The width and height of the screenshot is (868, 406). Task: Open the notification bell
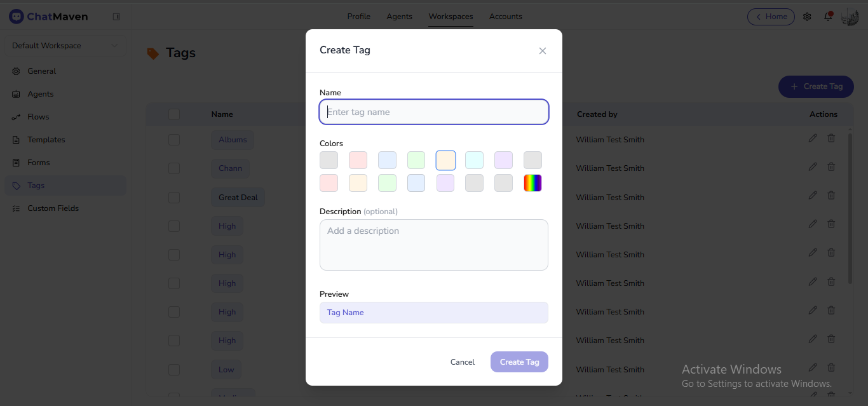point(828,17)
